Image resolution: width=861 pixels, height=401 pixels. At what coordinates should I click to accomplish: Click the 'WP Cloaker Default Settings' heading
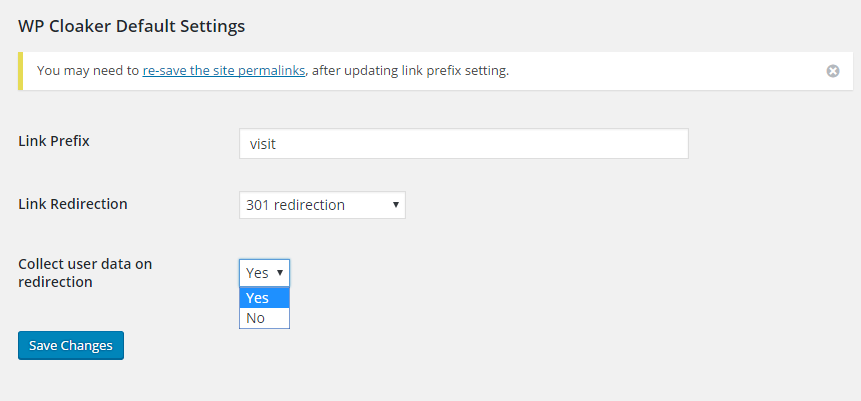point(131,26)
